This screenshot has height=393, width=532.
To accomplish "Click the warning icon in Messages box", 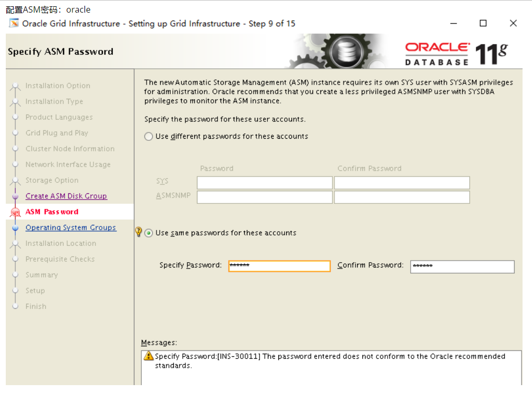I will click(148, 356).
